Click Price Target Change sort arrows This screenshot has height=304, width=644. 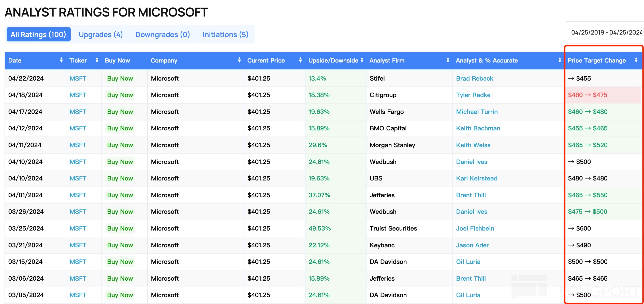click(x=636, y=60)
